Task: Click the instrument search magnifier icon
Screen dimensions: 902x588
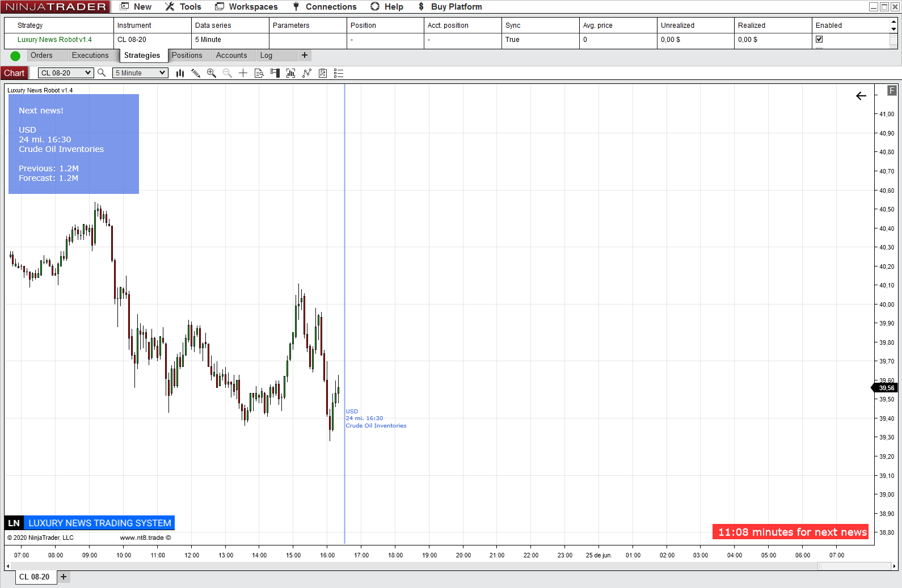Action: point(102,73)
